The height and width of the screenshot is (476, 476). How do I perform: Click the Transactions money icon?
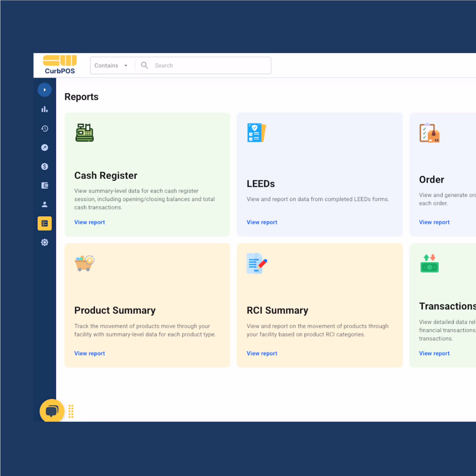point(429,263)
